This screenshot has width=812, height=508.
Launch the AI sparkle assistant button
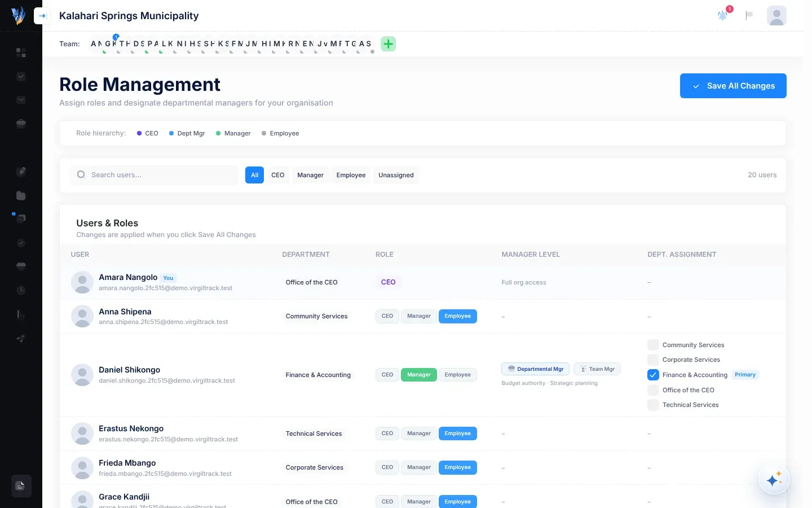click(x=774, y=480)
